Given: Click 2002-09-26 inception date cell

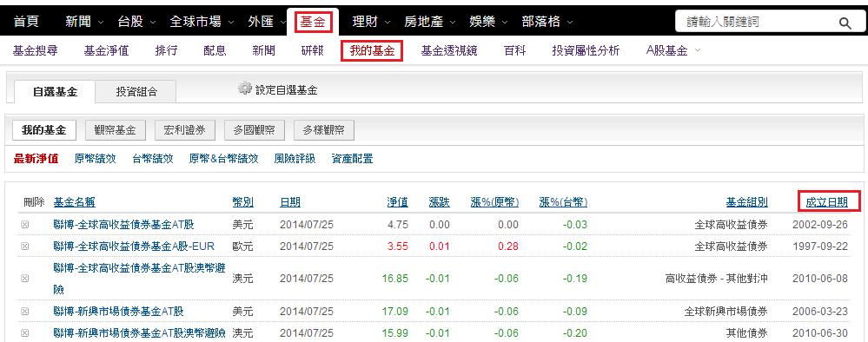Looking at the screenshot, I should [820, 225].
